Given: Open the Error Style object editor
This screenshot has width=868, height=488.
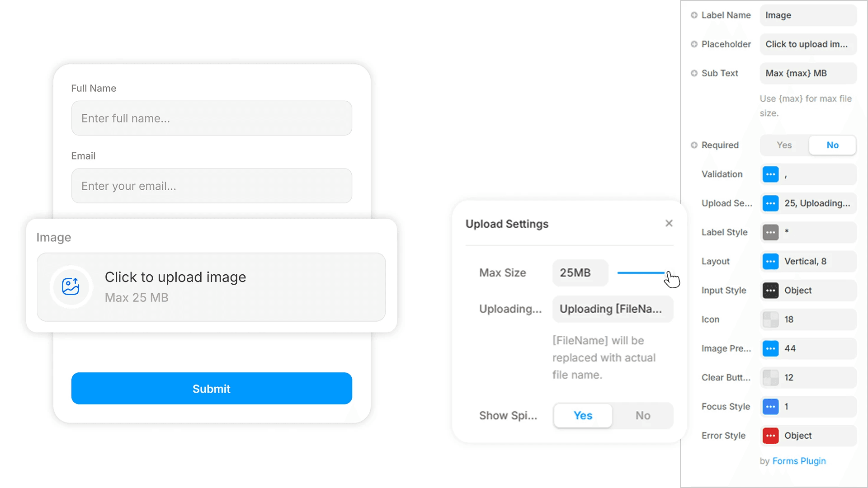Looking at the screenshot, I should (770, 435).
